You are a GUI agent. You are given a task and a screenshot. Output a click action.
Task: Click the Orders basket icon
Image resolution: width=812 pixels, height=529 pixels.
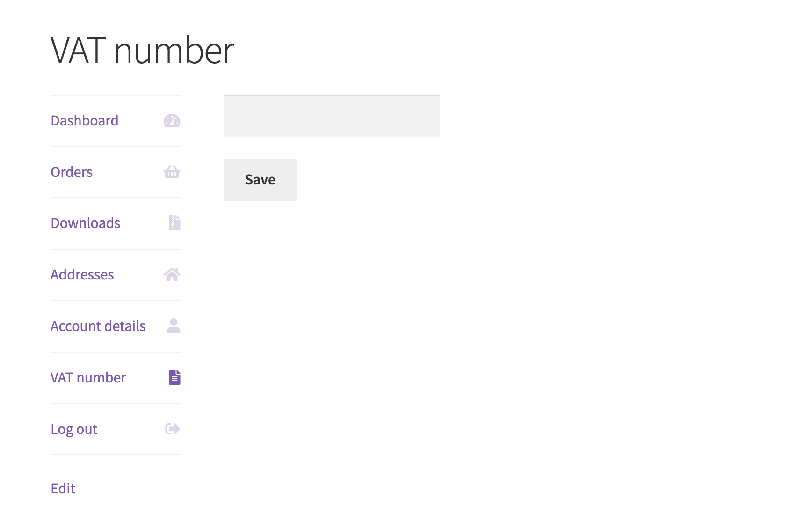(x=172, y=172)
